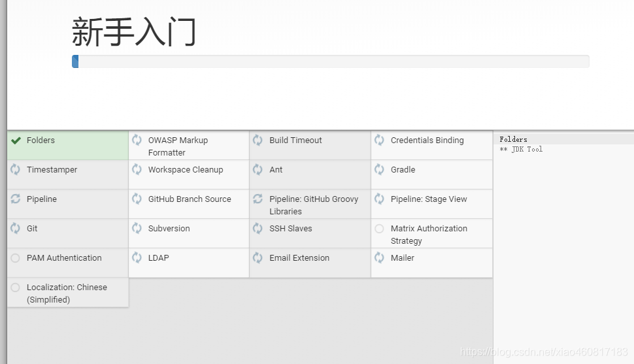This screenshot has height=364, width=634.
Task: Select the Git plugin label
Action: tap(32, 229)
